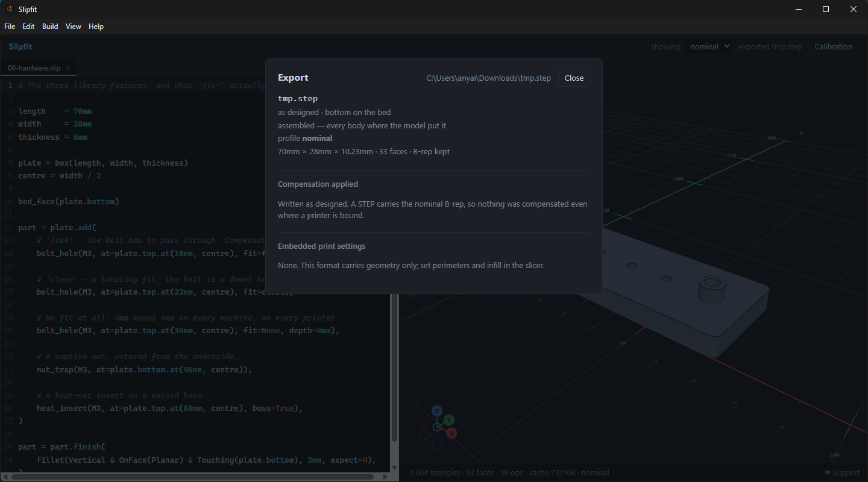Click the bed_face(plate.bottom) code line
This screenshot has height=482, width=868.
tap(69, 201)
